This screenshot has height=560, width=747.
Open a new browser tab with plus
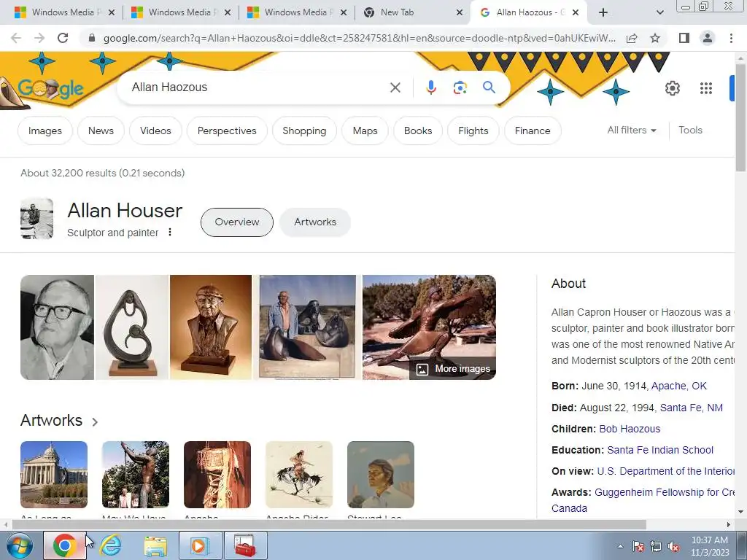pos(603,12)
